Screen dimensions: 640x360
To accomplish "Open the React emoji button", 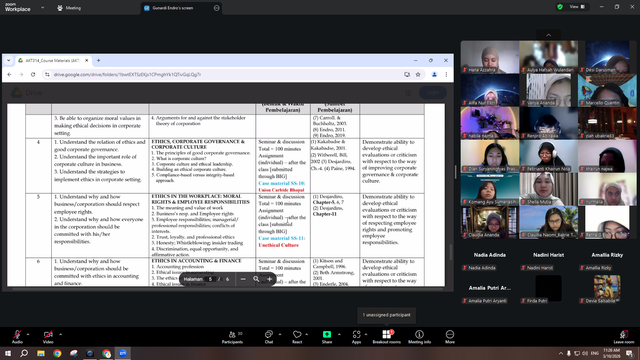I will tap(297, 337).
